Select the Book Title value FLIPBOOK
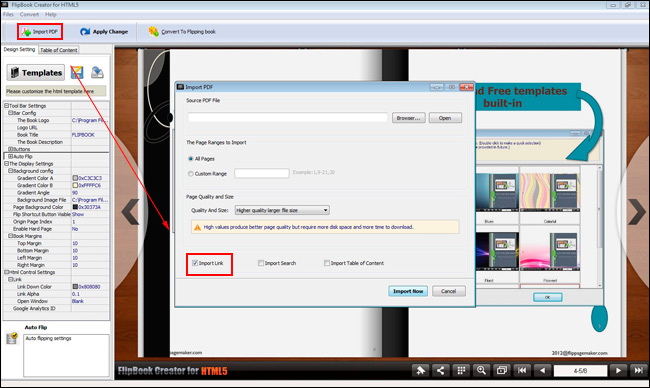The height and width of the screenshot is (388, 650). click(x=83, y=135)
